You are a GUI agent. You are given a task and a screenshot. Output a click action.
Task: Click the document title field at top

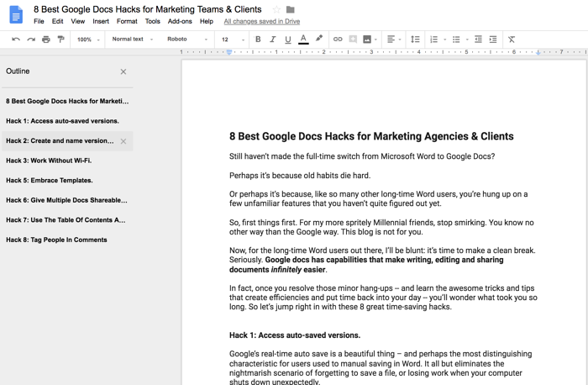(147, 9)
